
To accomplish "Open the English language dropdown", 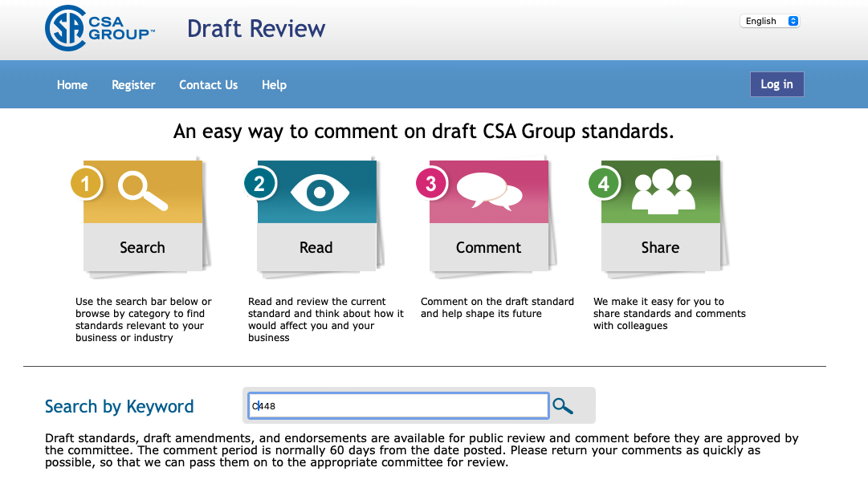I will pyautogui.click(x=769, y=21).
